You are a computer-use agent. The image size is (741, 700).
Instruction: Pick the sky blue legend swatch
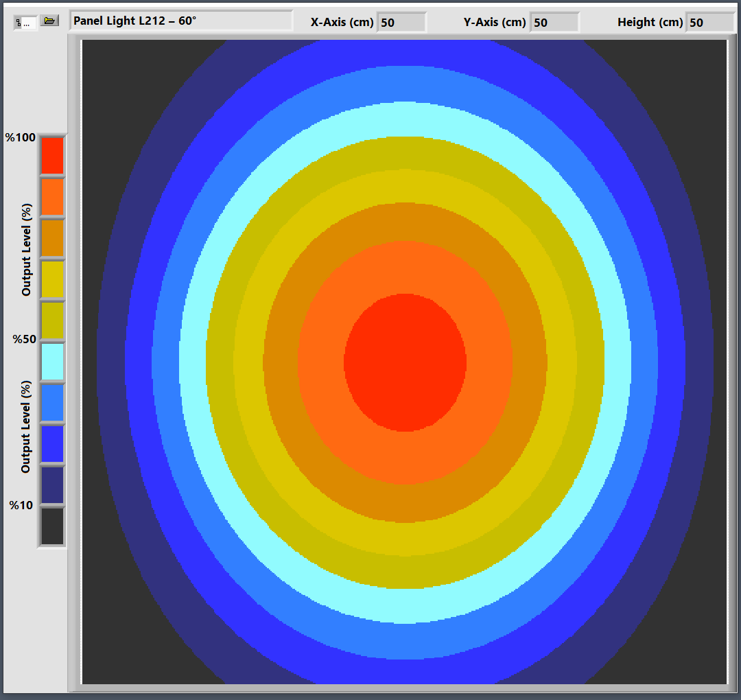(x=52, y=403)
